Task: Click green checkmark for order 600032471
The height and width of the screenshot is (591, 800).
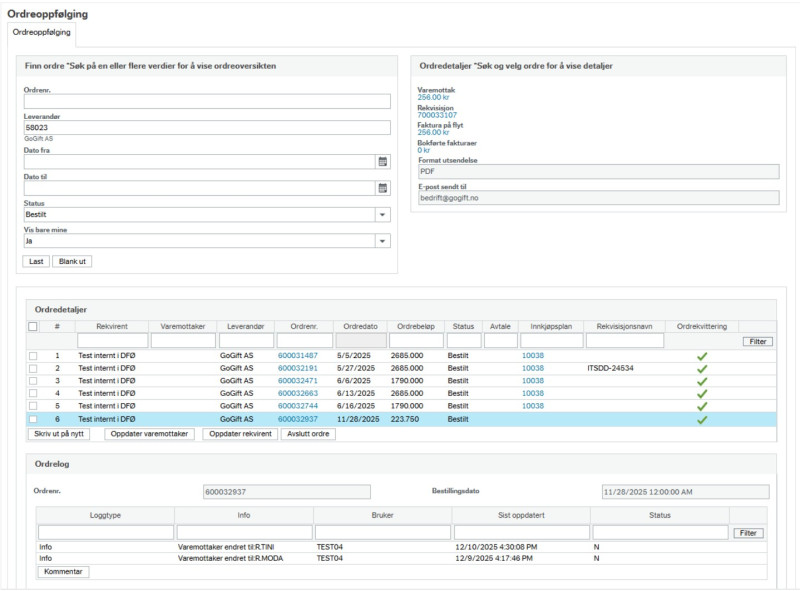Action: (x=702, y=381)
